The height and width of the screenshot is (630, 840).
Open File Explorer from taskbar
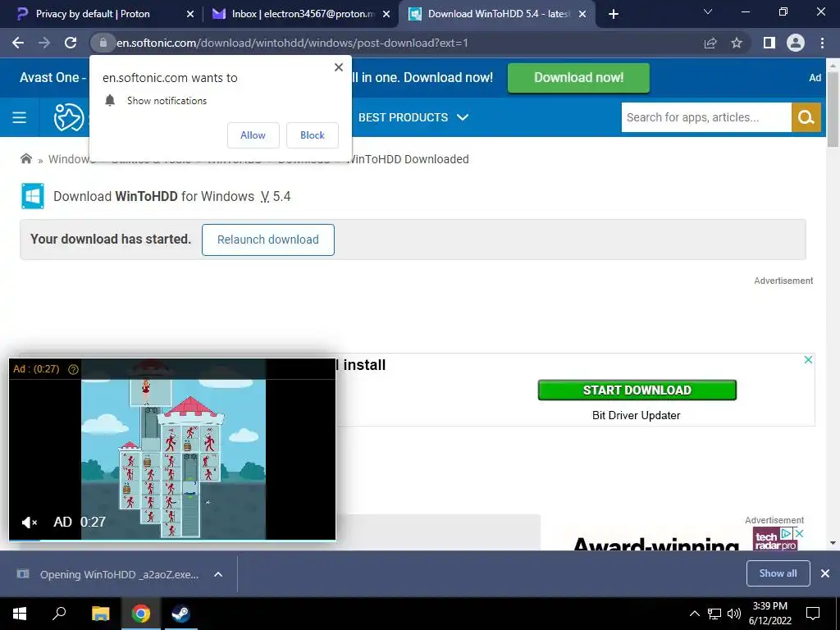pyautogui.click(x=100, y=614)
